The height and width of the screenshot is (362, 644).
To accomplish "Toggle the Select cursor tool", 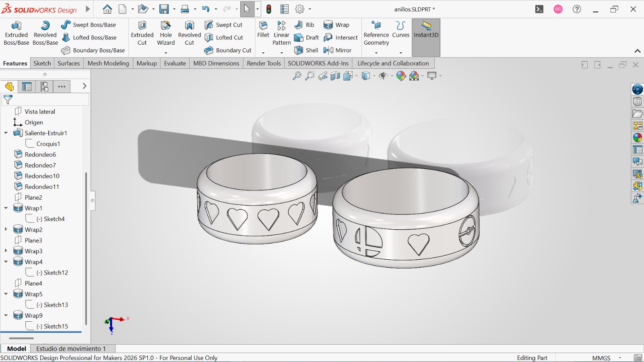I will (247, 9).
